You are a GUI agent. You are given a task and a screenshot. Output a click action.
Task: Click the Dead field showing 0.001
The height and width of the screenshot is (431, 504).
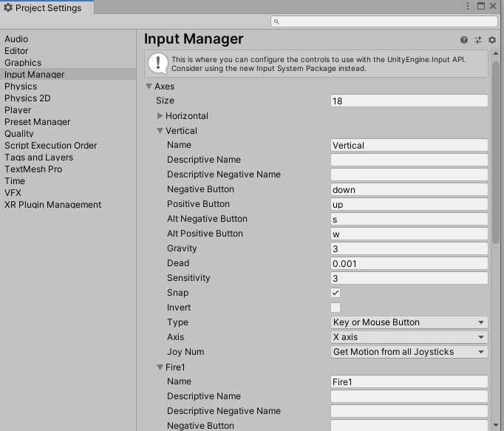pyautogui.click(x=409, y=263)
